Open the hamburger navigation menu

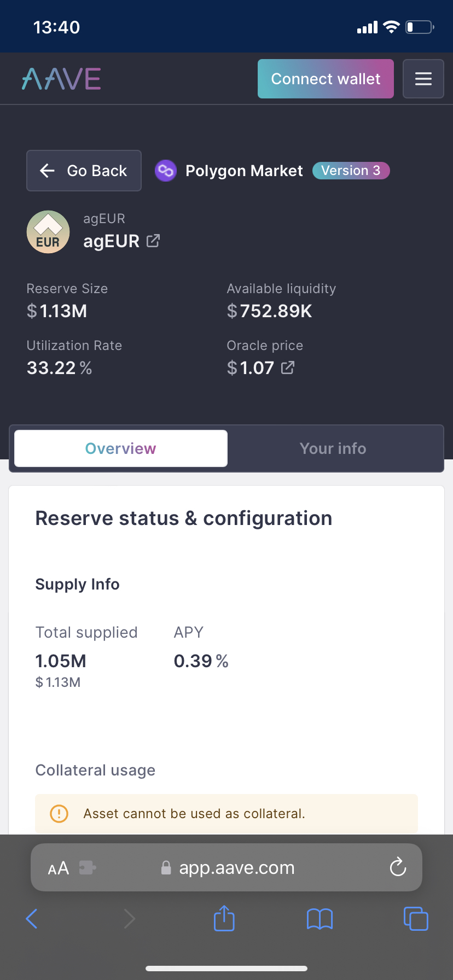coord(423,78)
